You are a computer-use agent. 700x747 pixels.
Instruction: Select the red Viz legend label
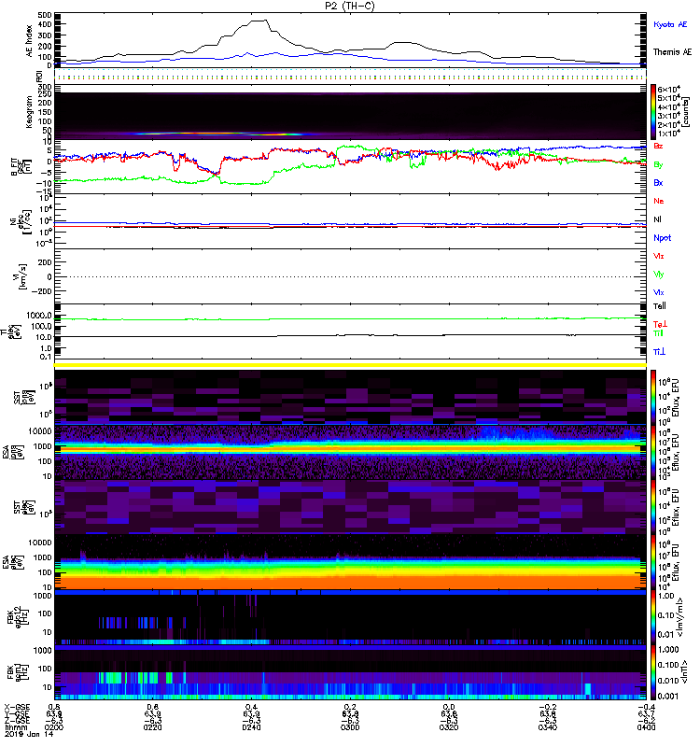[659, 256]
